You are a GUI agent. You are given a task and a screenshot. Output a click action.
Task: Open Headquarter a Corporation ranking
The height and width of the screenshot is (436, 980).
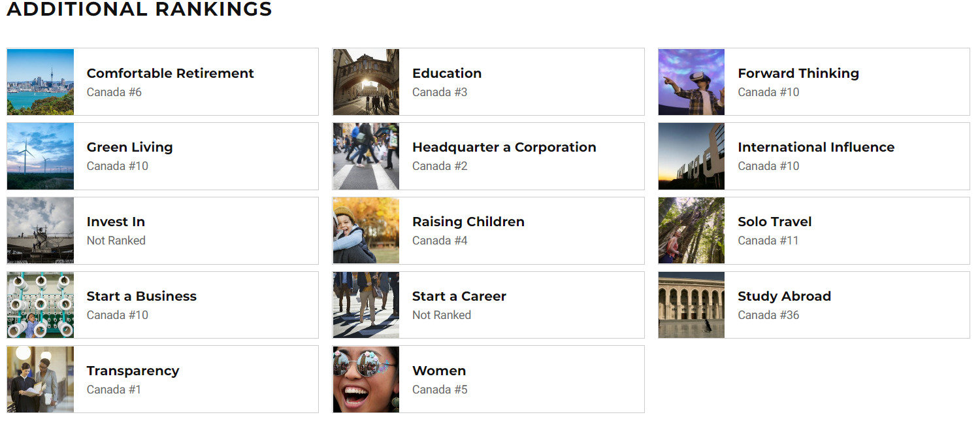(x=504, y=148)
